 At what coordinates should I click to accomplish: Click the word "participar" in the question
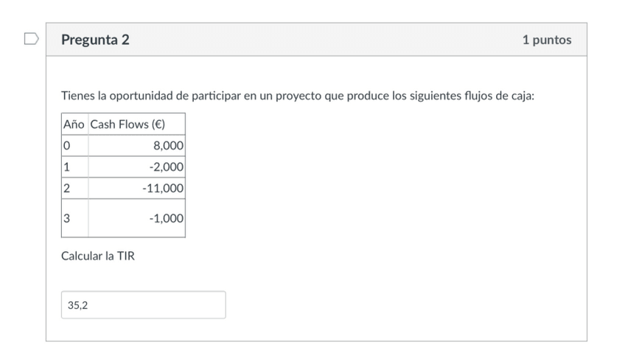click(218, 96)
